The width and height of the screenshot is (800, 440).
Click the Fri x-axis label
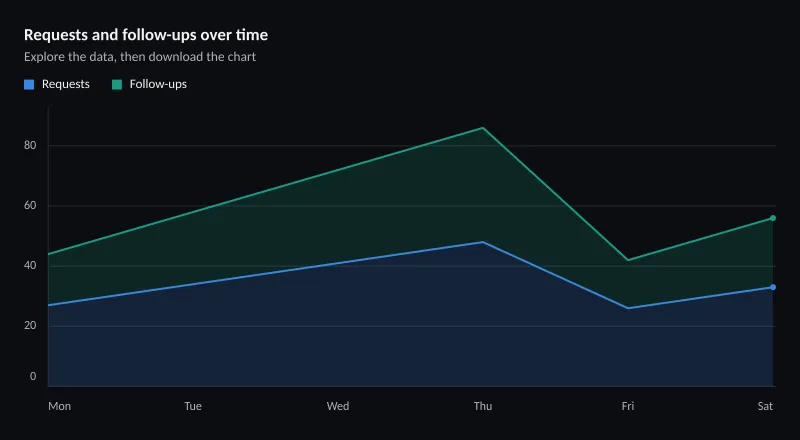628,406
